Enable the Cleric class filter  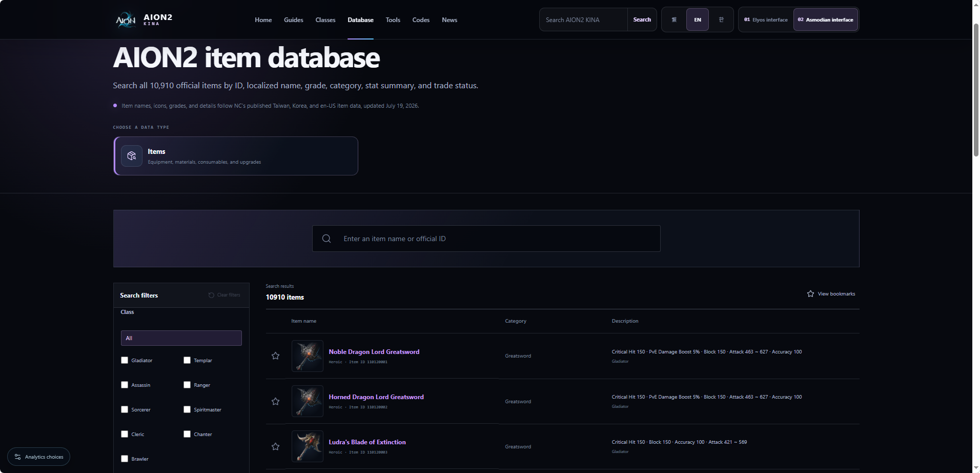pos(125,434)
